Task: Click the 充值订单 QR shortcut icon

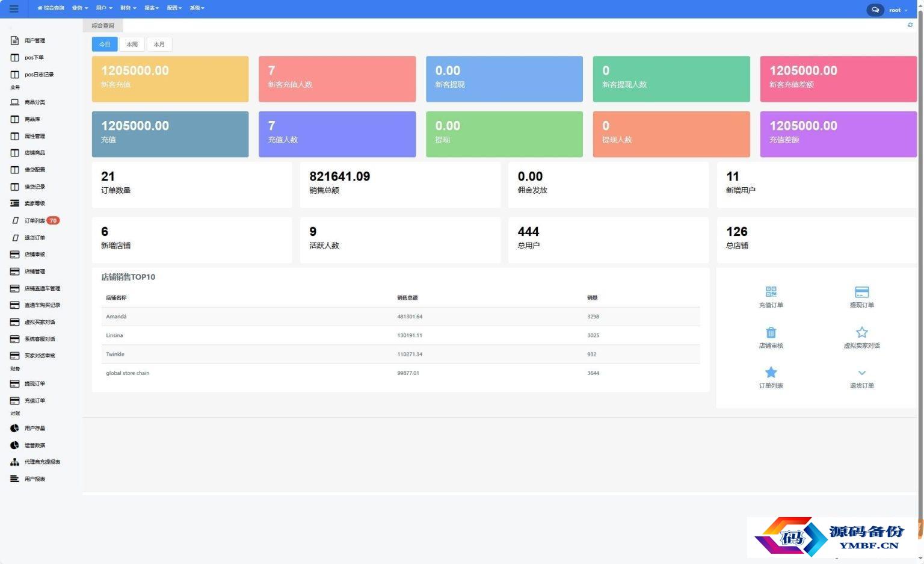Action: [771, 292]
